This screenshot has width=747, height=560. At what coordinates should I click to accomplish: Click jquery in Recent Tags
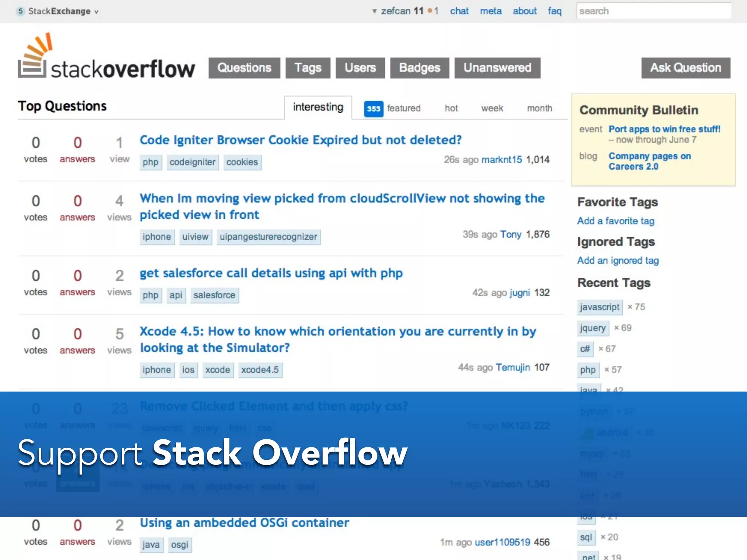(x=593, y=328)
